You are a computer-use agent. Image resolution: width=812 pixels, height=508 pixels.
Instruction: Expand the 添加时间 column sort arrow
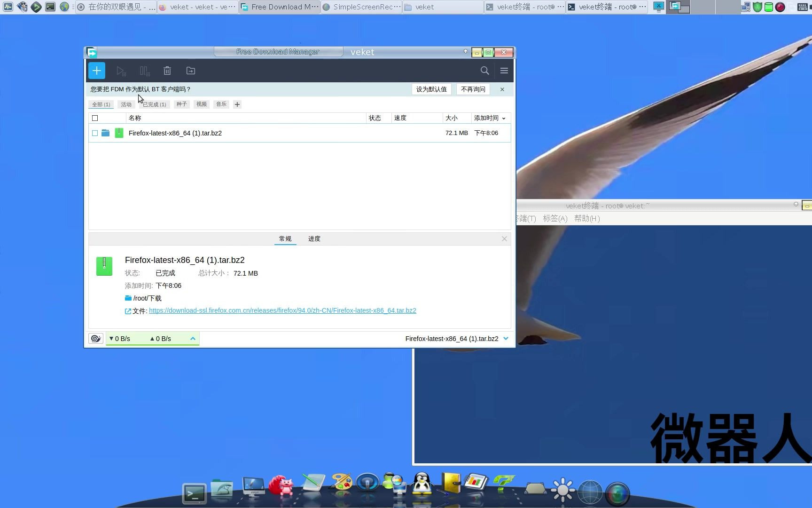point(504,119)
